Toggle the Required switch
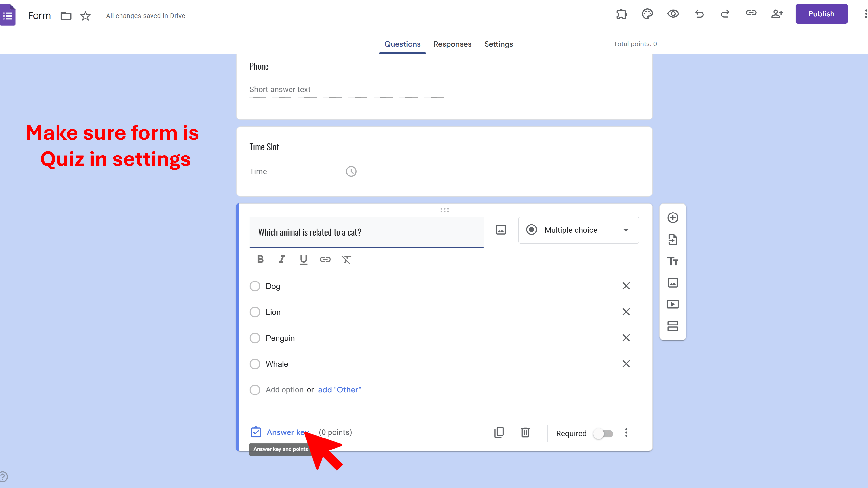 603,433
